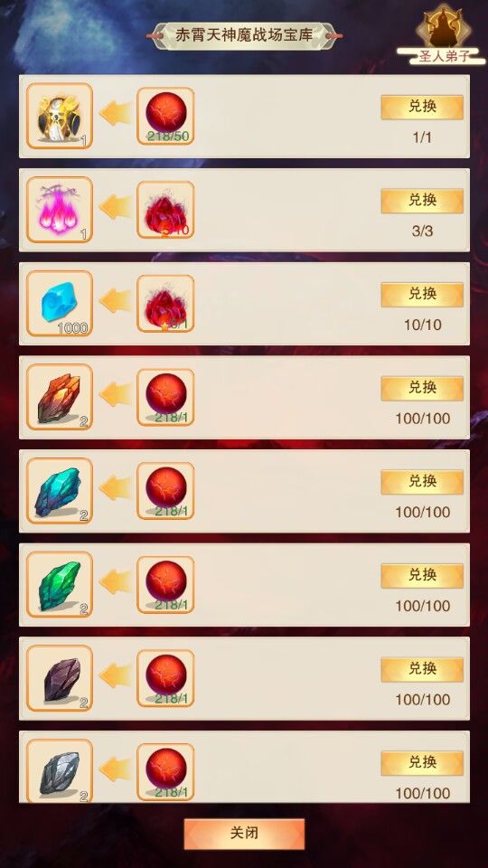
Task: Tap the 赤霄天神魔战场宝库 title banner
Action: (244, 35)
